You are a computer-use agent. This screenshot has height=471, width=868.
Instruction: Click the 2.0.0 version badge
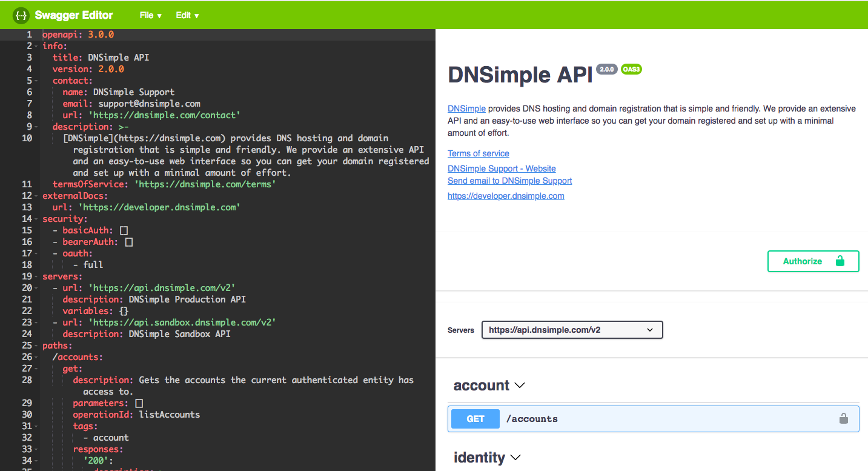(x=606, y=69)
